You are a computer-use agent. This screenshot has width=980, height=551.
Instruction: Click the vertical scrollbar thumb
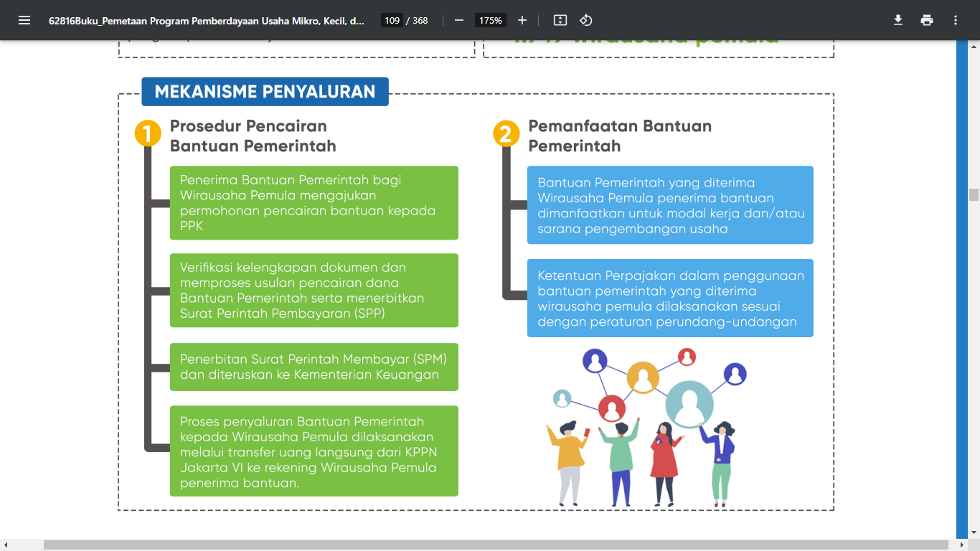tap(974, 194)
